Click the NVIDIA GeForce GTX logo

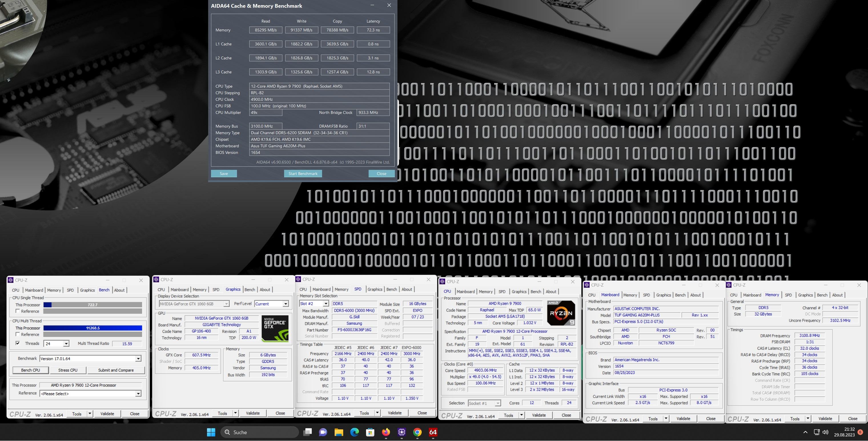(x=275, y=328)
